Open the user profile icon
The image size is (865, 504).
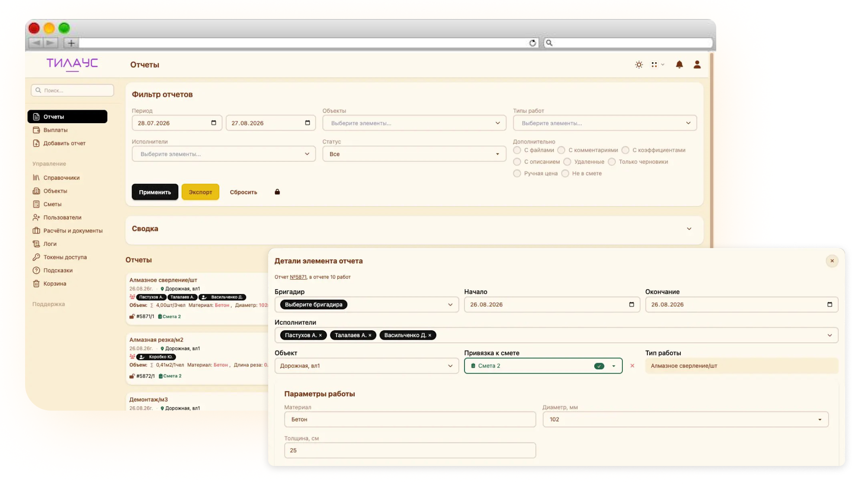(697, 65)
